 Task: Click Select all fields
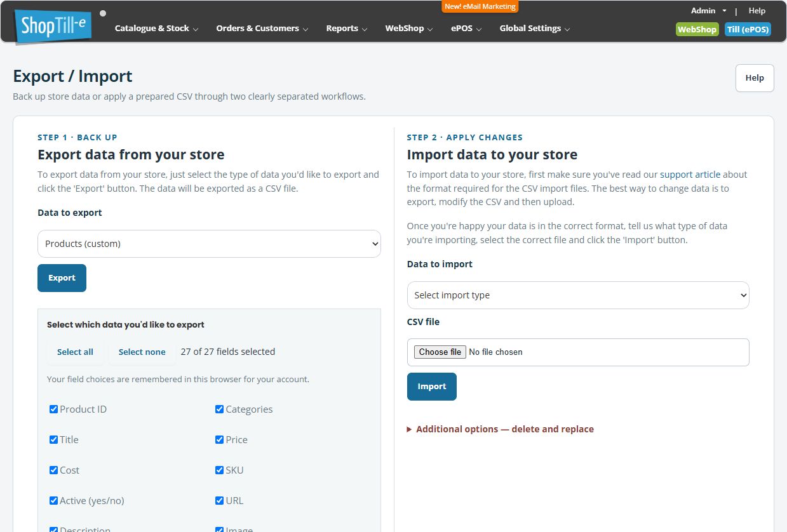click(x=75, y=352)
